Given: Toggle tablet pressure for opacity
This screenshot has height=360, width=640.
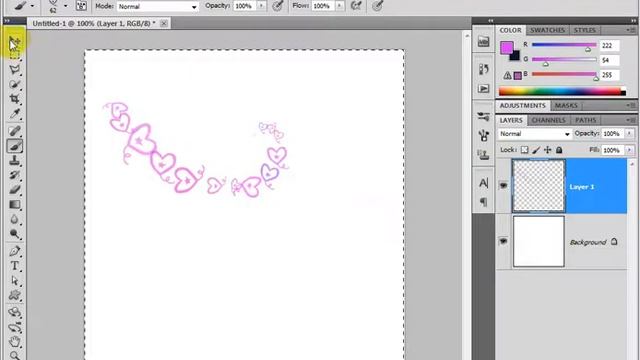Looking at the screenshot, I should (278, 6).
